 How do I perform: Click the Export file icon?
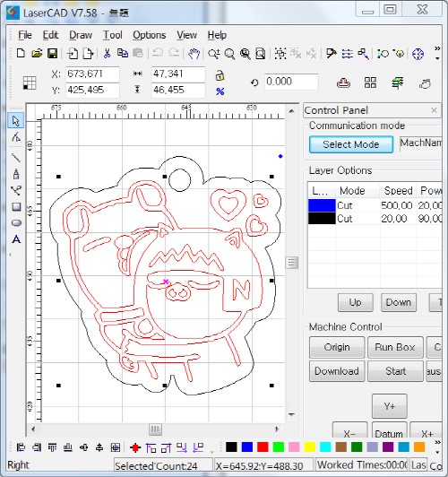tap(88, 54)
